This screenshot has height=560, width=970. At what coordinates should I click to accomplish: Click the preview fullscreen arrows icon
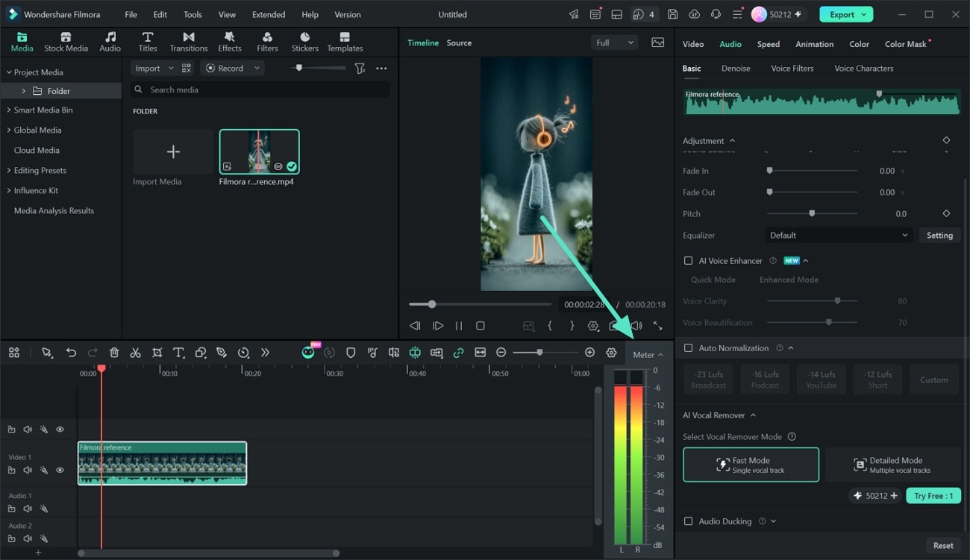[x=657, y=326]
